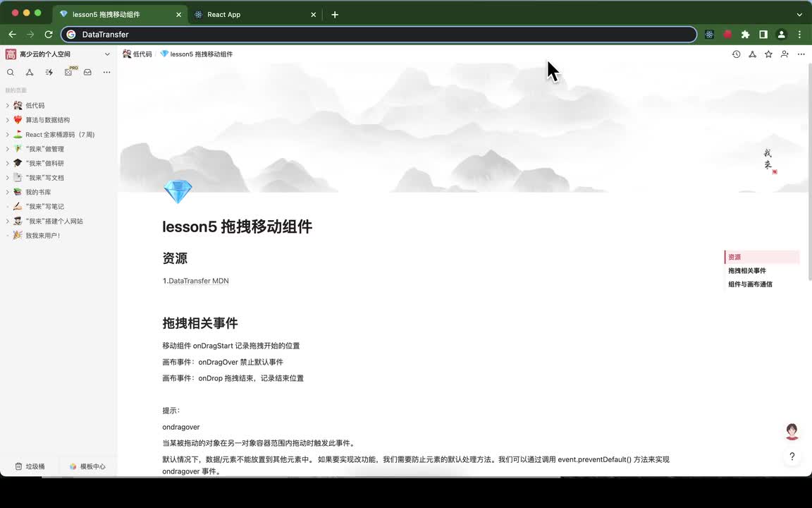812x508 pixels.
Task: Open sidebar search icon
Action: pyautogui.click(x=11, y=72)
